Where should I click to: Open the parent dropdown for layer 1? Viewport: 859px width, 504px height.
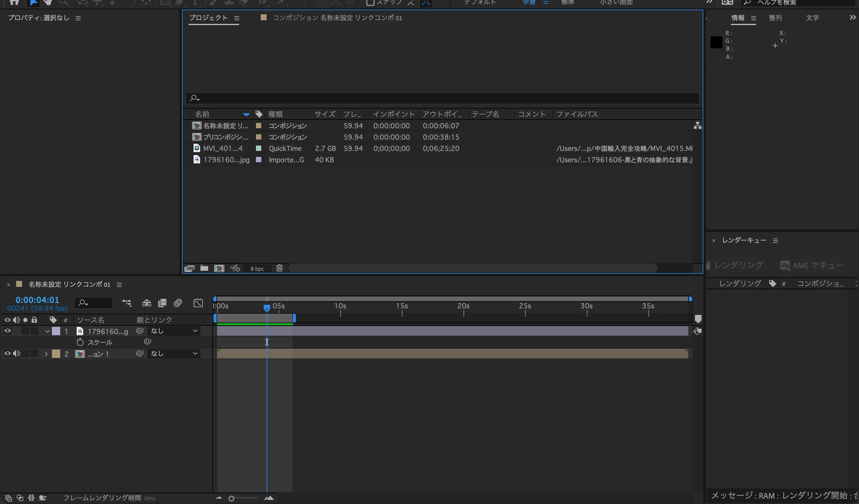click(174, 331)
